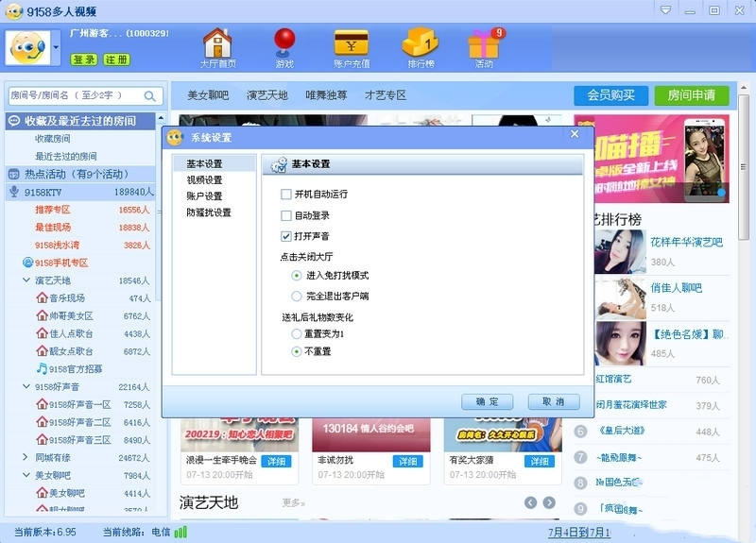The height and width of the screenshot is (543, 756).
Task: Click chat bubble icon beside 收藏及最近去过的房间
Action: tap(14, 121)
